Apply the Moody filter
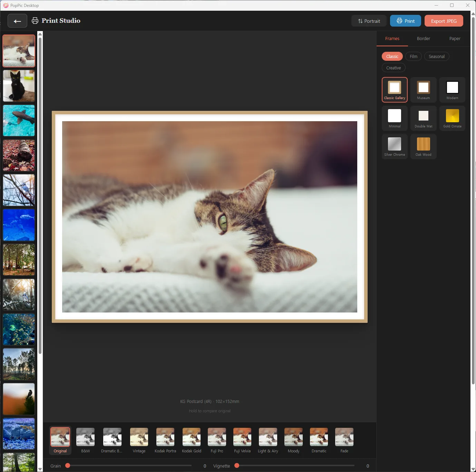Image resolution: width=476 pixels, height=472 pixels. coord(293,441)
